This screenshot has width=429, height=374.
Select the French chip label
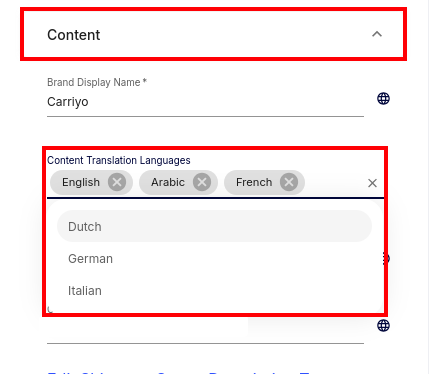click(254, 182)
